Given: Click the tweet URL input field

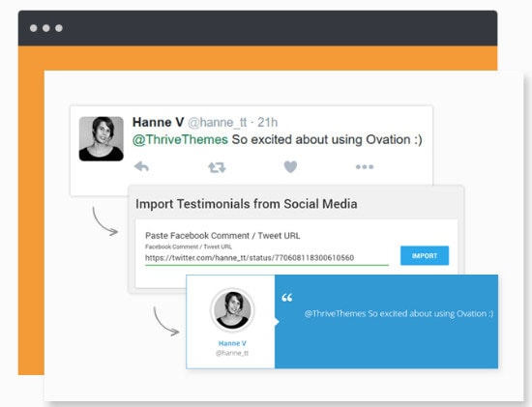Looking at the screenshot, I should (267, 258).
